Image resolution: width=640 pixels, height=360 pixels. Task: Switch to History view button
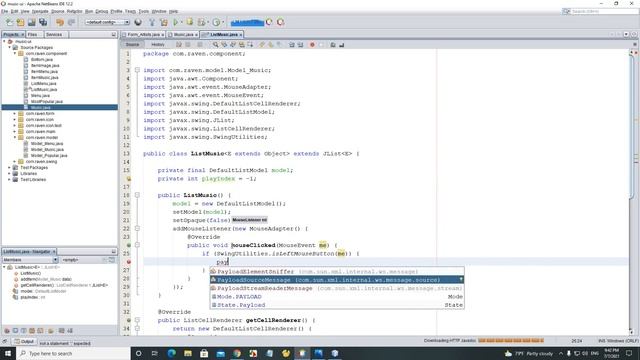[158, 44]
